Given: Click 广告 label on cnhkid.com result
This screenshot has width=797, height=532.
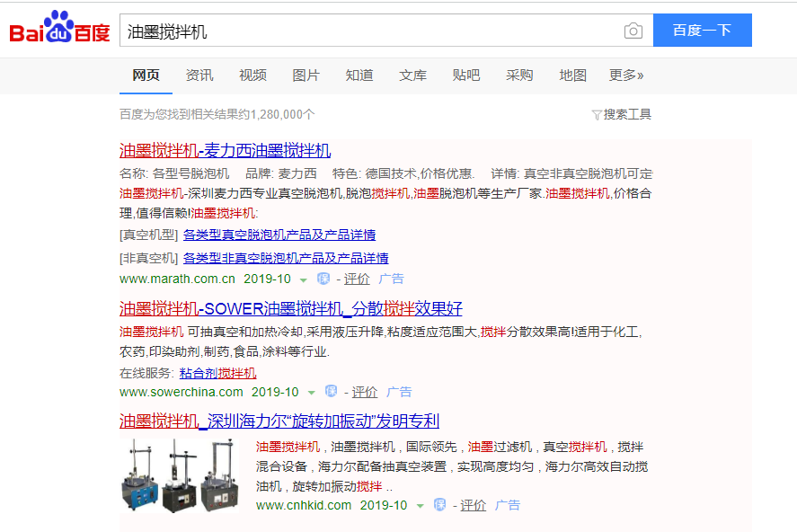Looking at the screenshot, I should click(x=508, y=505).
